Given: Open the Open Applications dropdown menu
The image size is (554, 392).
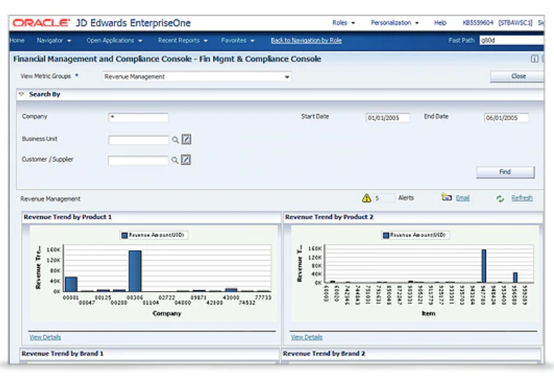Looking at the screenshot, I should (114, 41).
